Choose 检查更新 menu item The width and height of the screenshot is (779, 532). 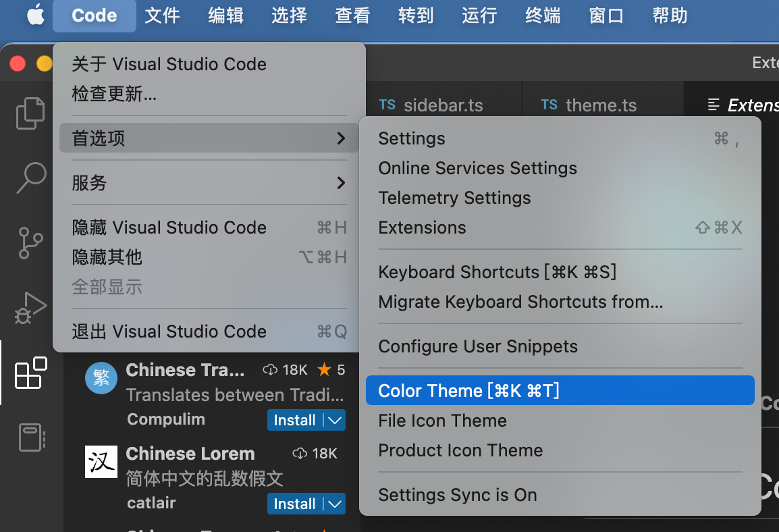tap(209, 93)
